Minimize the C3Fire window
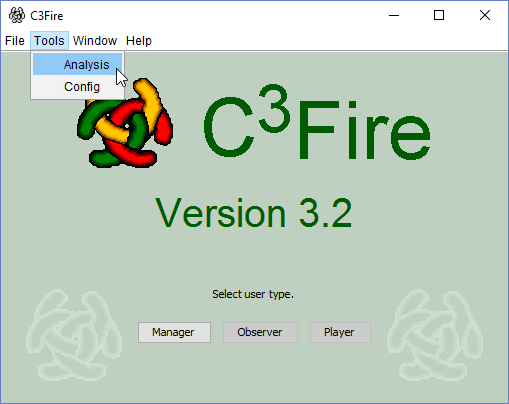Screen dimensions: 509x404 tap(394, 15)
